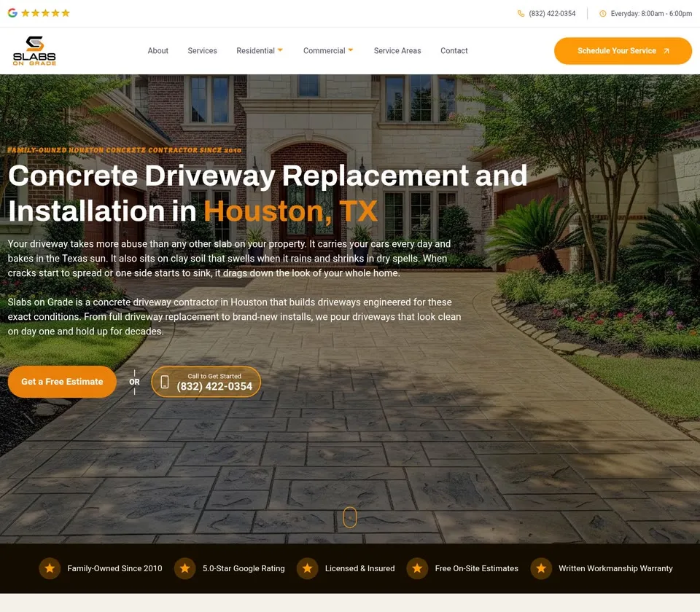Click the arrow icon in Schedule Your Service
700x612 pixels.
click(x=666, y=51)
